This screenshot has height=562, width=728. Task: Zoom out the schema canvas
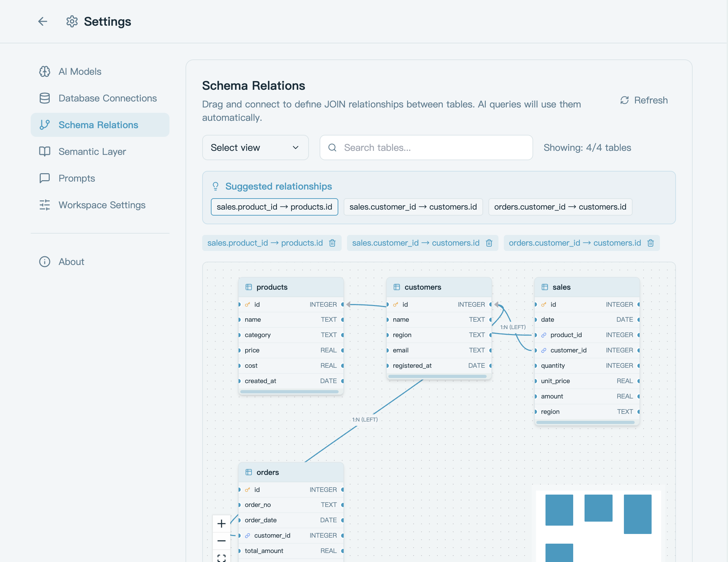click(222, 541)
